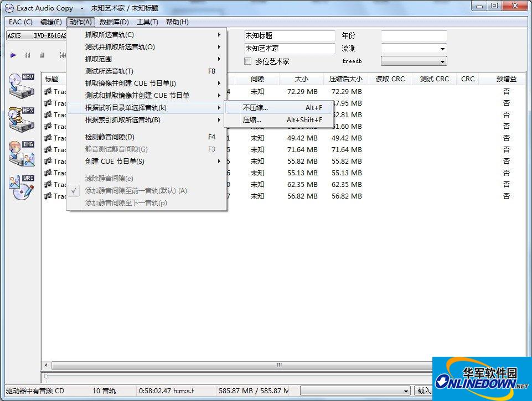Click the 预增益 column header
The height and width of the screenshot is (401, 532).
pyautogui.click(x=506, y=79)
